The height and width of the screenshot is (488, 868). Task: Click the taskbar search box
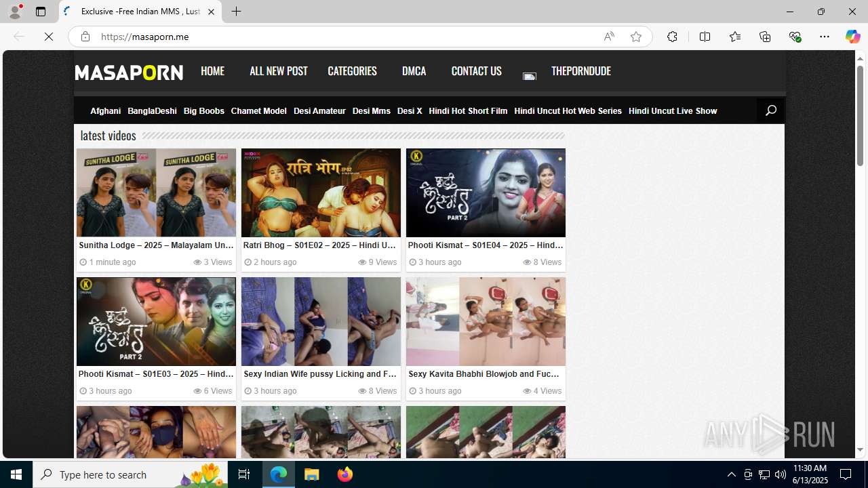(x=130, y=474)
